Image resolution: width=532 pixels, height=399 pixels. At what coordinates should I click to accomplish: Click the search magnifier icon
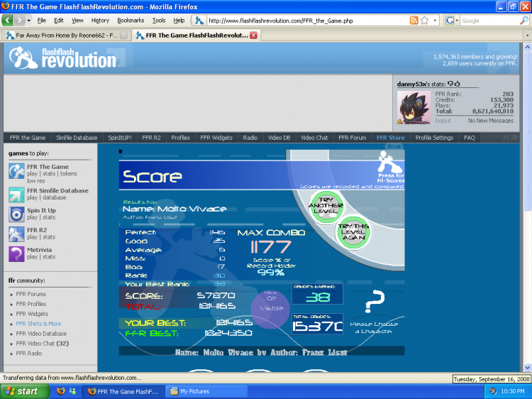[523, 21]
